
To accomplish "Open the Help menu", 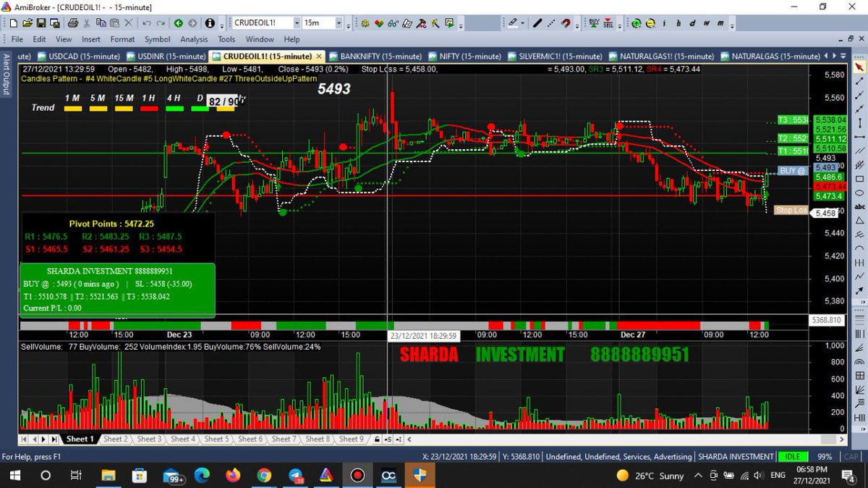I will 292,39.
